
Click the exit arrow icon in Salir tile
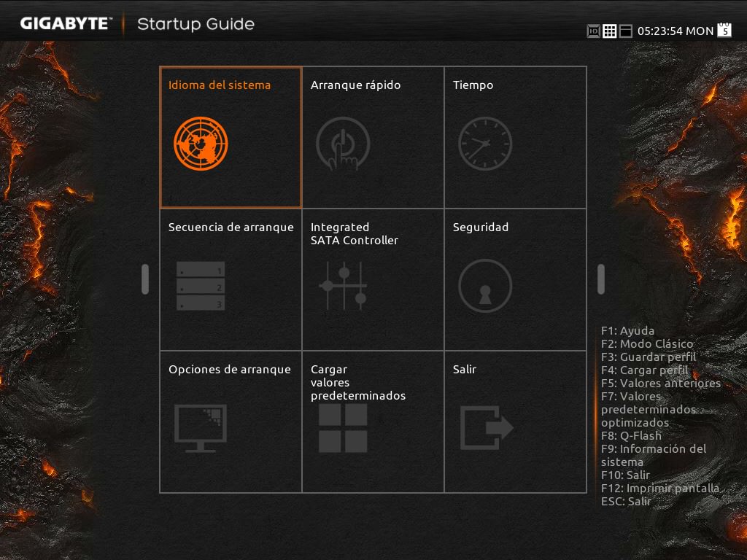click(x=487, y=427)
